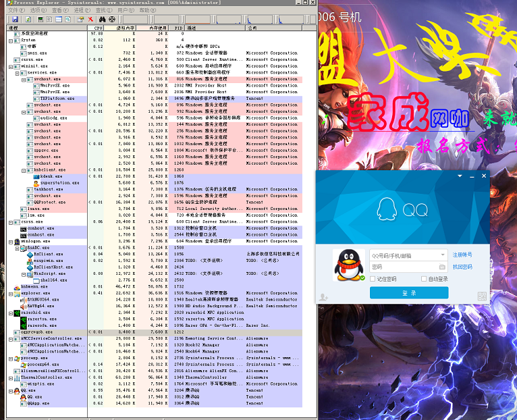Screen dimensions: 517x420
Task: Select the wisptis.exe process row
Action: coord(155,384)
